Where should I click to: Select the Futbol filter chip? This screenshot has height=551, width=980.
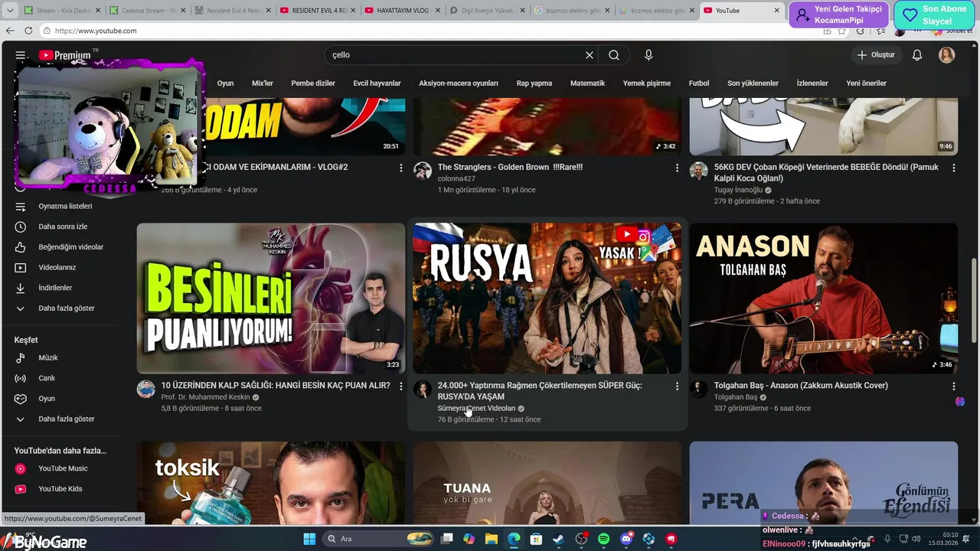pos(699,83)
